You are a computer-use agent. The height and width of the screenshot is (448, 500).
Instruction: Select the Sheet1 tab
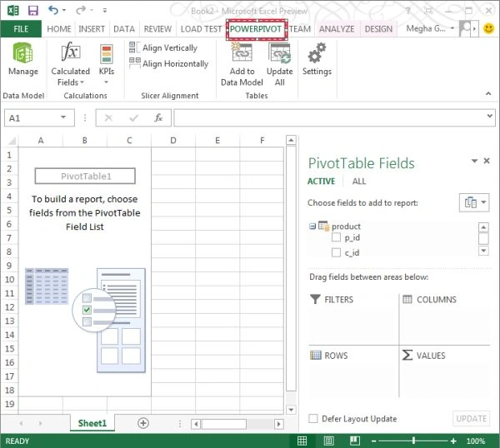pyautogui.click(x=92, y=423)
